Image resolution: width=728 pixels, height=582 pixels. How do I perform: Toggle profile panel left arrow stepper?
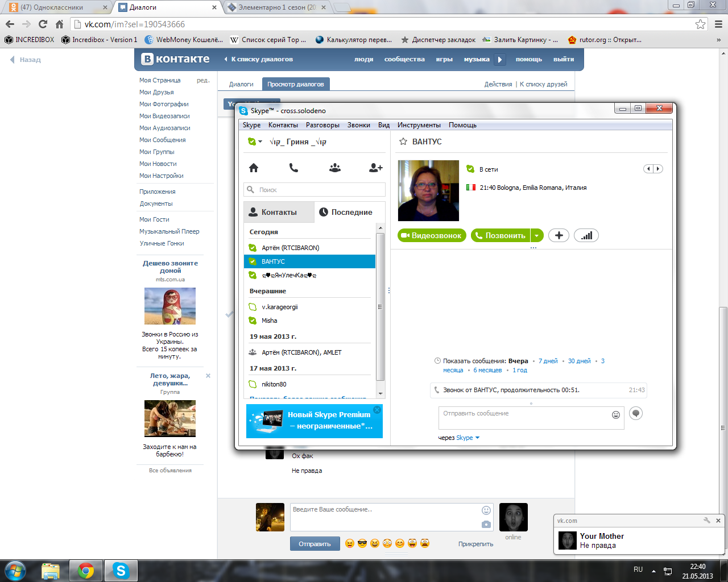click(648, 169)
